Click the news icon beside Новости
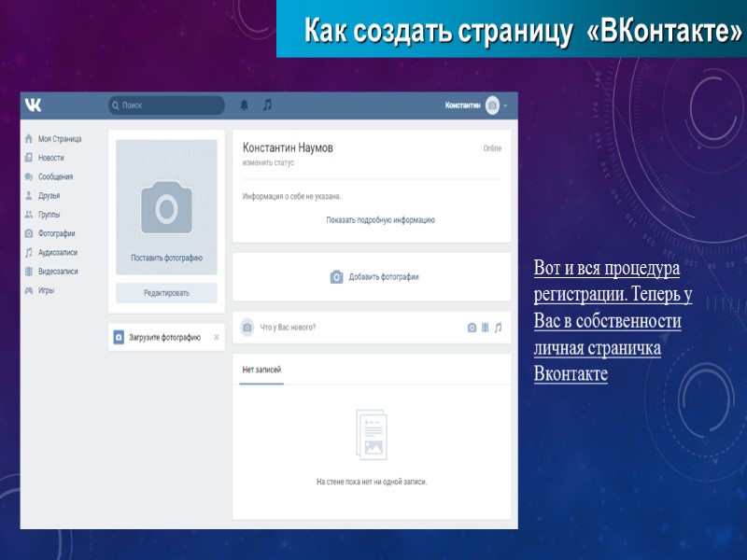This screenshot has width=747, height=560. coord(29,158)
